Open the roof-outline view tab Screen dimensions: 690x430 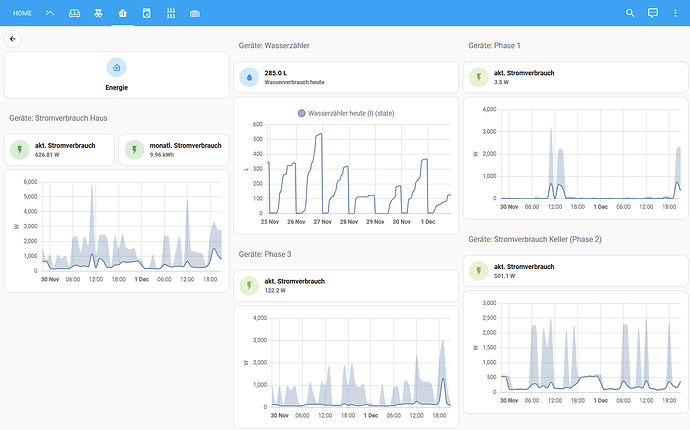point(51,13)
